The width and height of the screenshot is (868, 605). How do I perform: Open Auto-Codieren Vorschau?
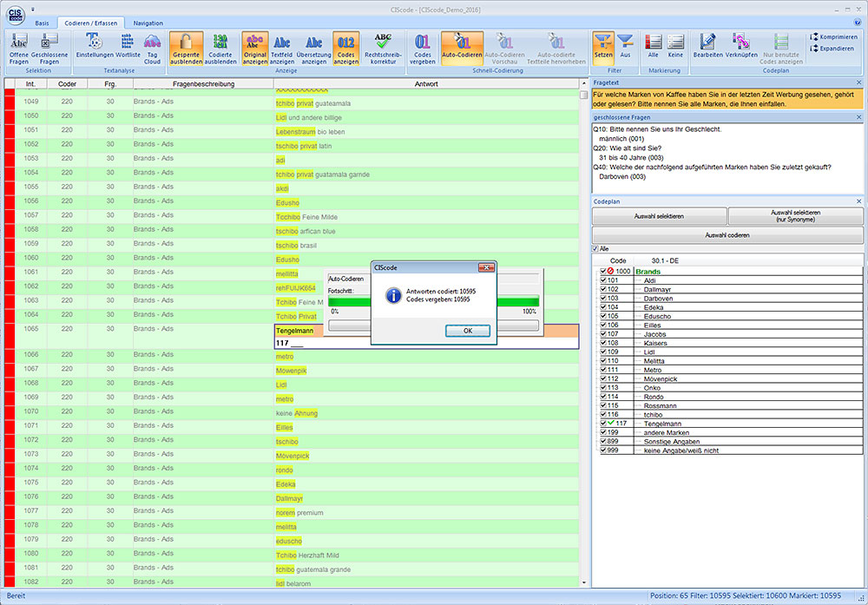[x=504, y=49]
